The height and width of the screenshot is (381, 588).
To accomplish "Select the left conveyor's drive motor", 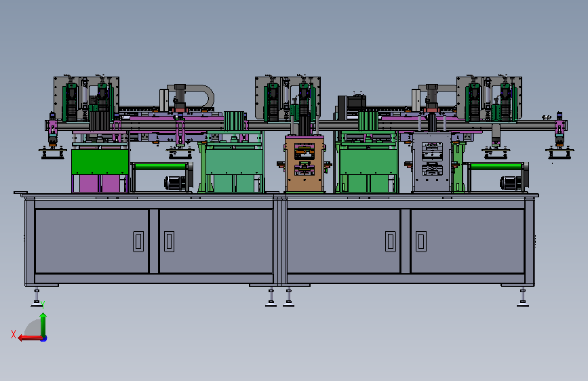I will [176, 183].
